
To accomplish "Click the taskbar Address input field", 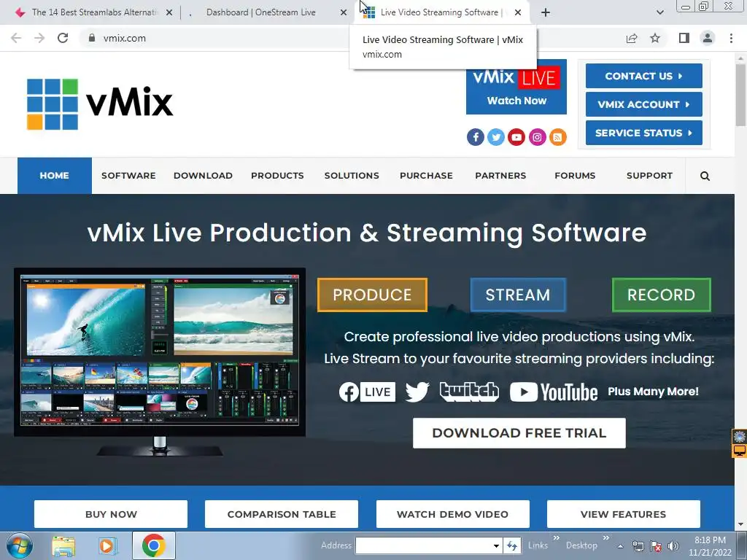I will pyautogui.click(x=424, y=545).
